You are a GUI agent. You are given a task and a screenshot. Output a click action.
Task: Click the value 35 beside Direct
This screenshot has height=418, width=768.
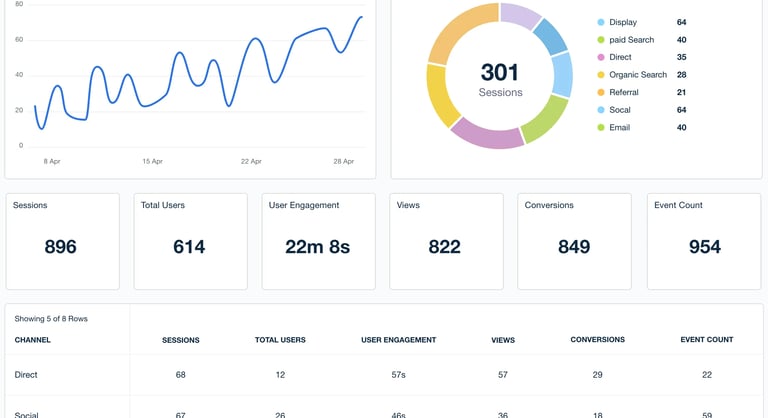coord(681,57)
